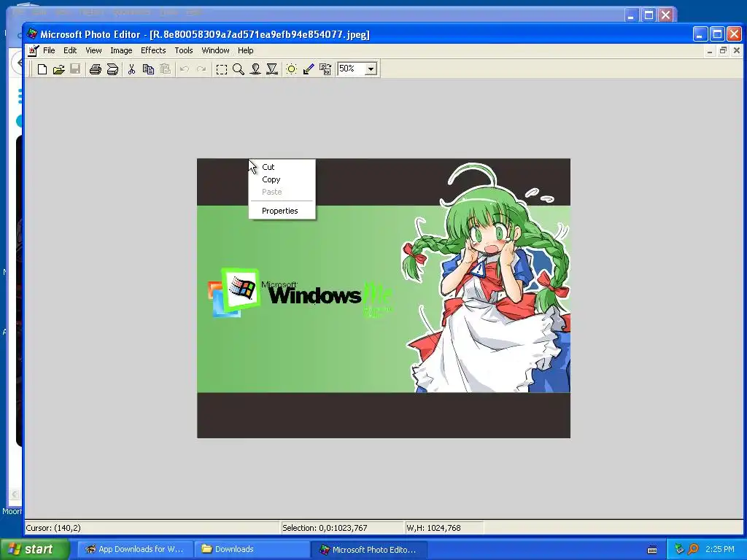The height and width of the screenshot is (560, 747).
Task: Click the Windows Me wallpaper image
Action: (384, 298)
